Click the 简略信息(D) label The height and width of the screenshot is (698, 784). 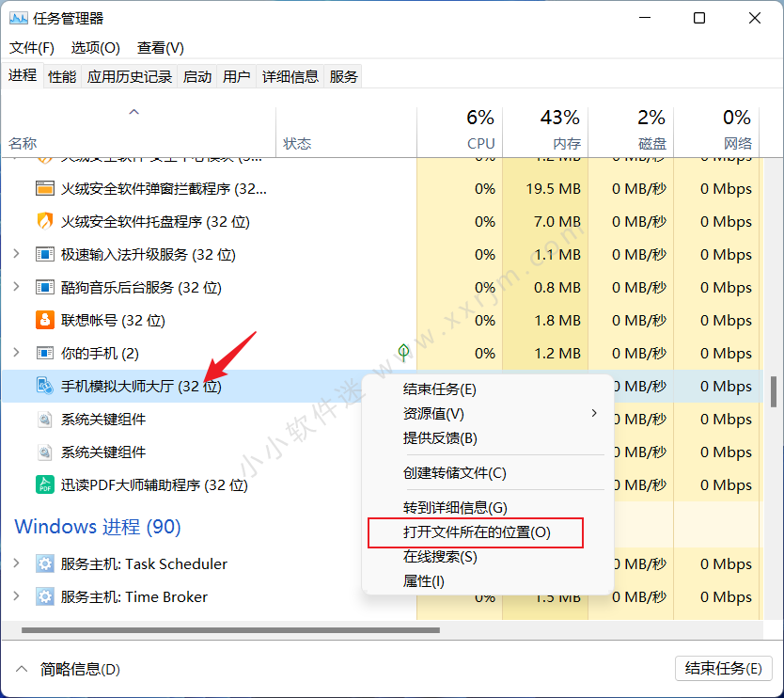tap(80, 669)
